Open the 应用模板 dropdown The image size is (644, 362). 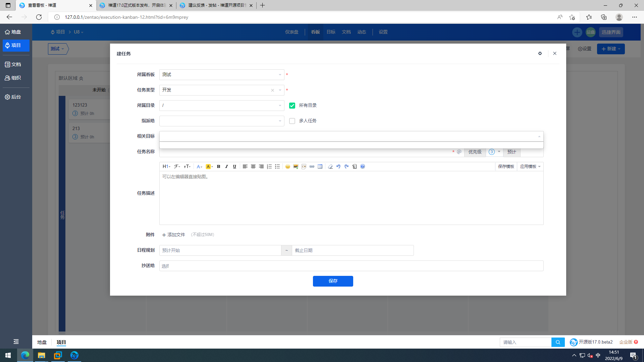(530, 167)
